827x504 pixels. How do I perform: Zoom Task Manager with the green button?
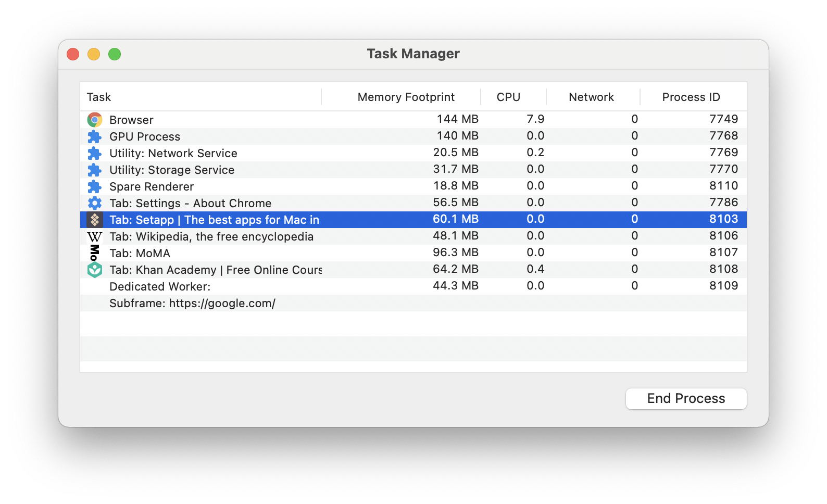click(115, 54)
